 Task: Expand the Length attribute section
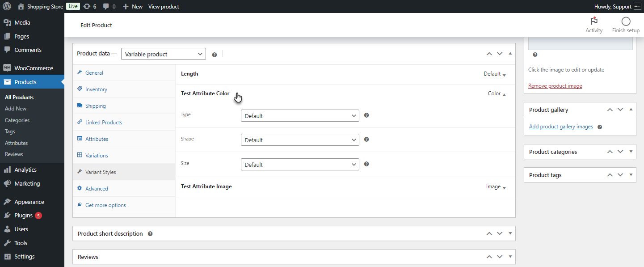coord(504,75)
